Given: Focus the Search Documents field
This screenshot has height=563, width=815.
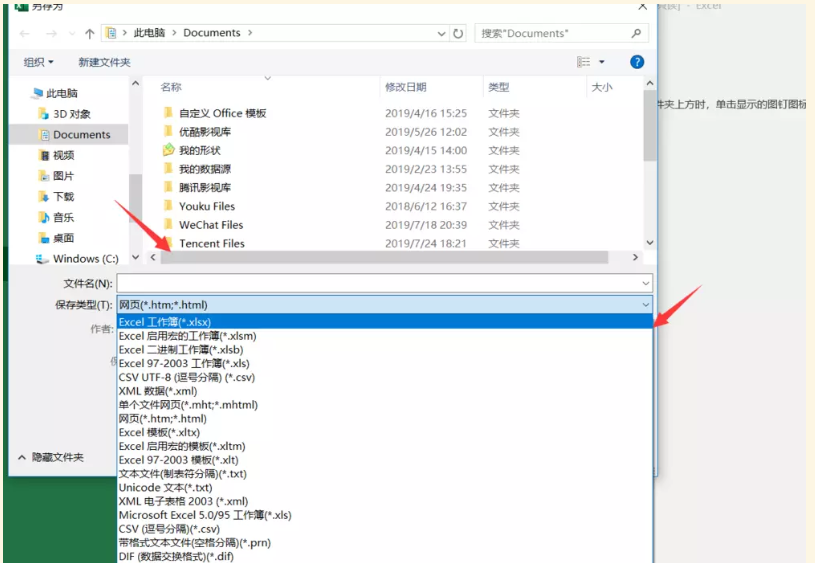Looking at the screenshot, I should [x=561, y=33].
